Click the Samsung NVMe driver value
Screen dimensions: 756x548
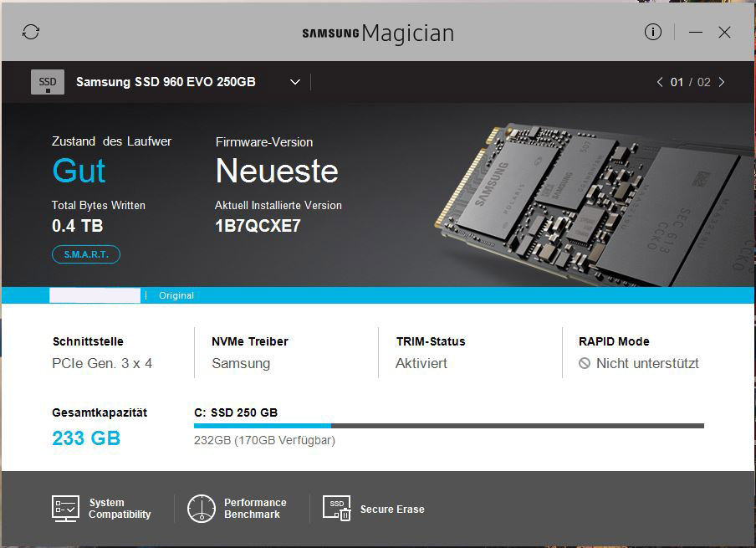pyautogui.click(x=241, y=363)
